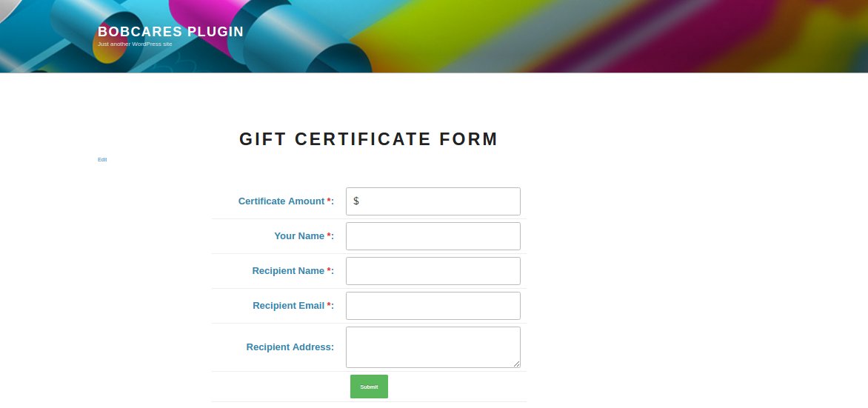Click the red asterisk beside Recipient Email
The width and height of the screenshot is (868, 408).
[x=329, y=305]
